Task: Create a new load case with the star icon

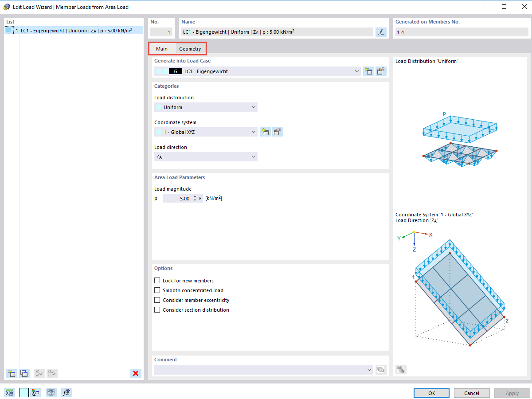Action: click(368, 70)
